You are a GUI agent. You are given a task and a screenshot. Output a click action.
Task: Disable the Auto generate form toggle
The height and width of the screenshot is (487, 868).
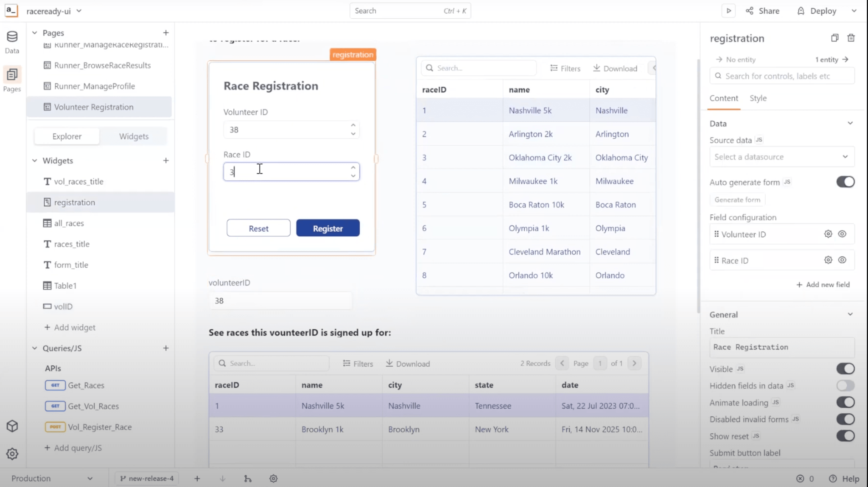pyautogui.click(x=845, y=182)
